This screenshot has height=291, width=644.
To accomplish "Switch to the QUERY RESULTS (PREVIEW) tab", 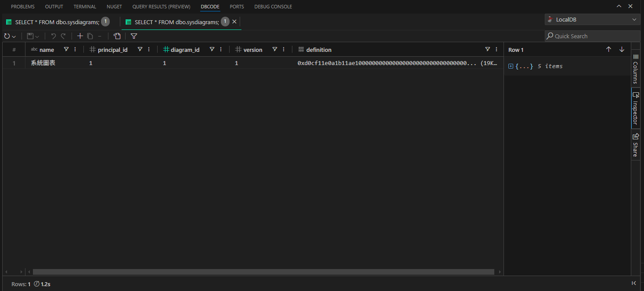I will pos(162,7).
